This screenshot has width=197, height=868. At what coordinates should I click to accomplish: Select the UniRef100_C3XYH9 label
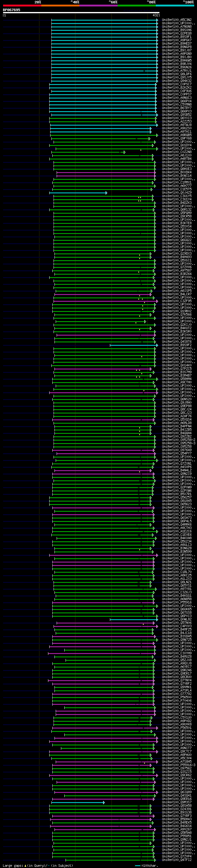[x=177, y=653]
